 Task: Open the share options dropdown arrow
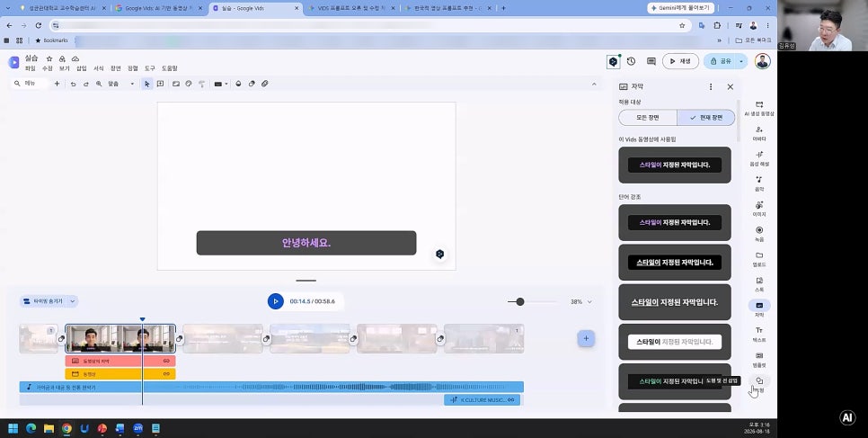click(x=740, y=61)
